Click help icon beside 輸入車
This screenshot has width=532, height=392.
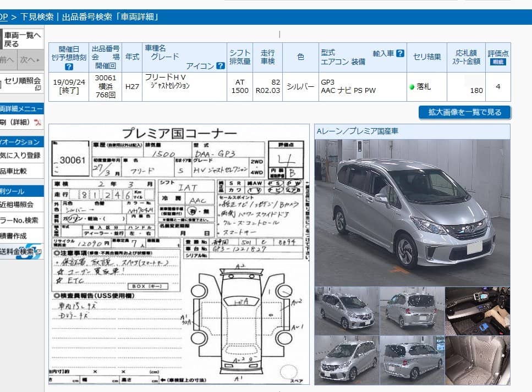coord(400,53)
